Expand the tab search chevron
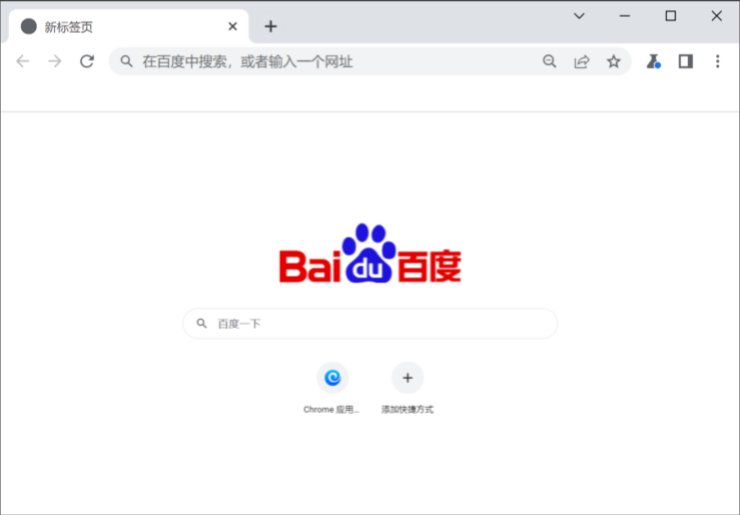The height and width of the screenshot is (515, 740). 579,16
